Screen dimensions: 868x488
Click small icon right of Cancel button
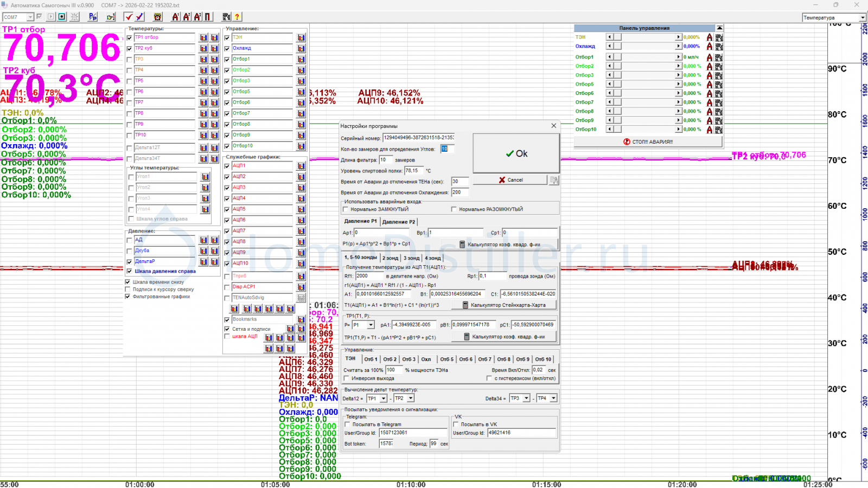[554, 180]
